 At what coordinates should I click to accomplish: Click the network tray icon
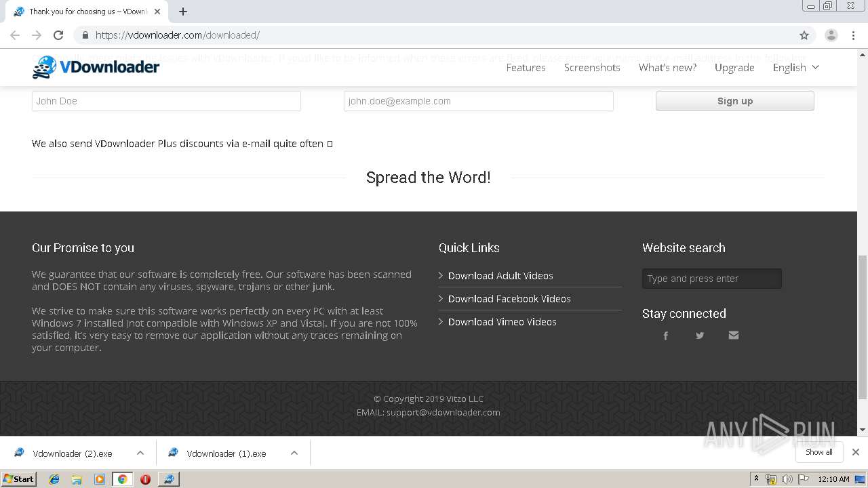pyautogui.click(x=771, y=479)
